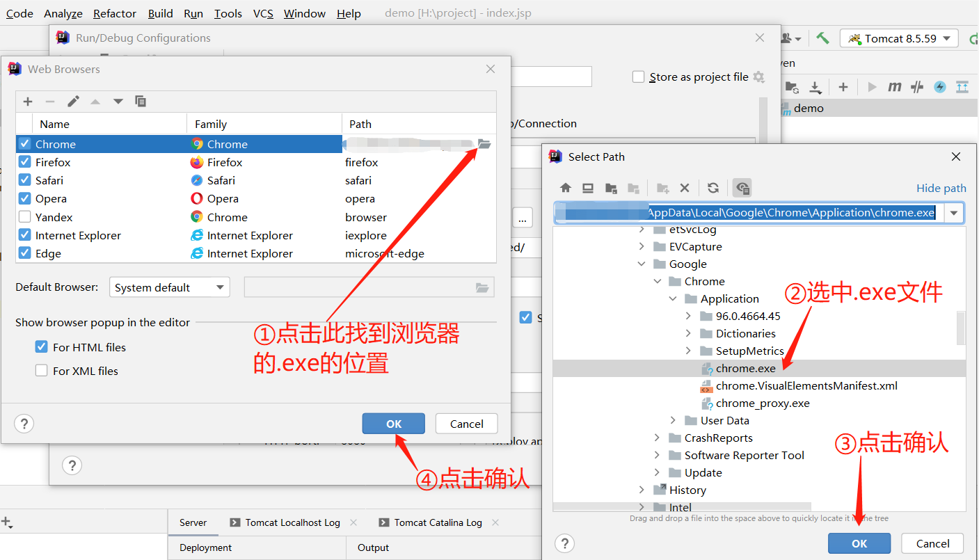Uncheck the Chrome browser checkbox
979x560 pixels.
25,144
